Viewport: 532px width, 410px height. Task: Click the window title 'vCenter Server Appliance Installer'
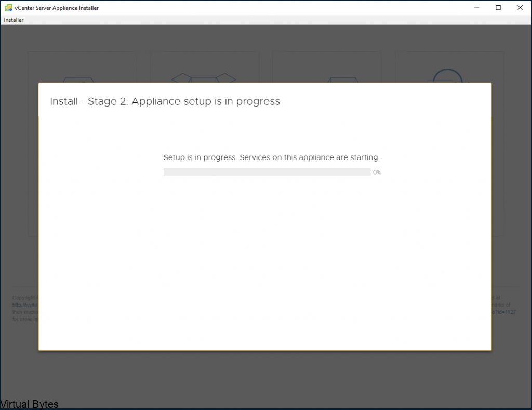pos(57,8)
